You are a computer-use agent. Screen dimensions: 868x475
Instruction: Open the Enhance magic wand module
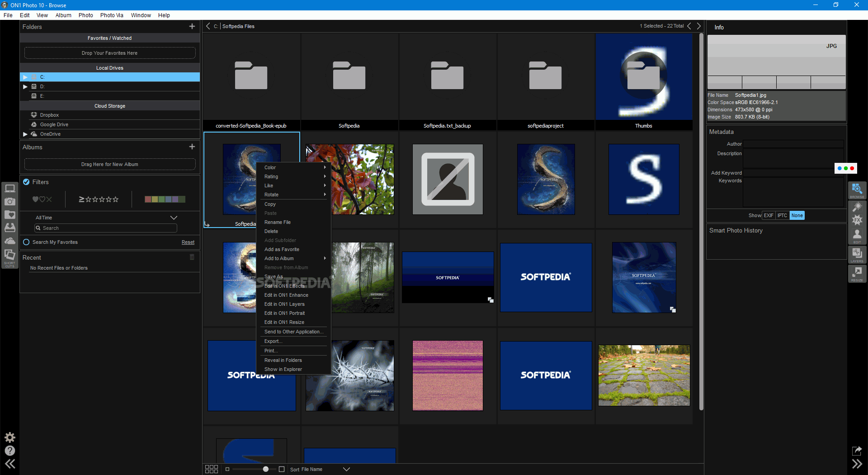coord(857,207)
